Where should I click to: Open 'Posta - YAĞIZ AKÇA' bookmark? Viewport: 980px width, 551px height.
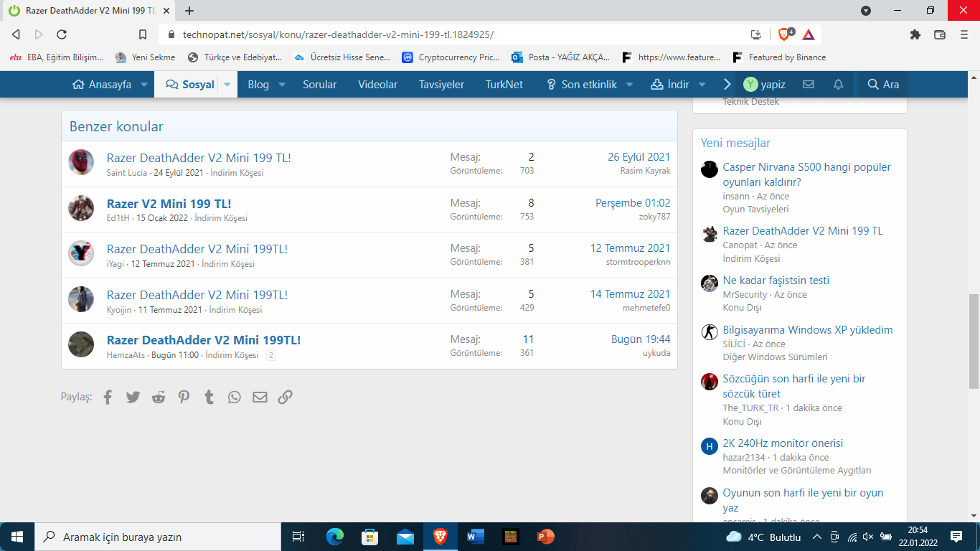coord(560,57)
